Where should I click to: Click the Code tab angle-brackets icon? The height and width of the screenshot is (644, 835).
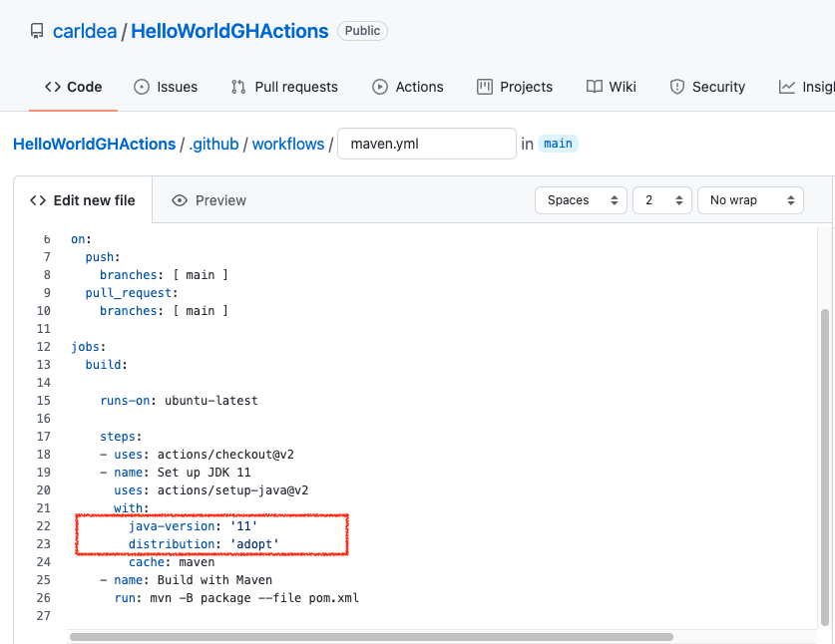(x=53, y=87)
